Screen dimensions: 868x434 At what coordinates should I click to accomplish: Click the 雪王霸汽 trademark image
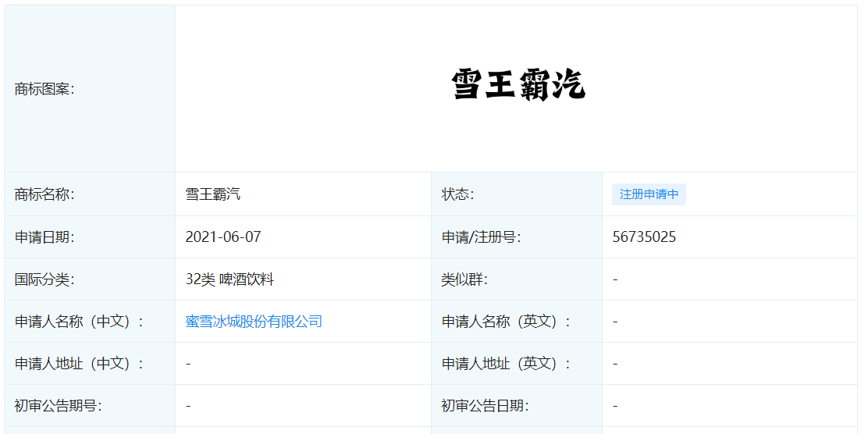[x=519, y=85]
